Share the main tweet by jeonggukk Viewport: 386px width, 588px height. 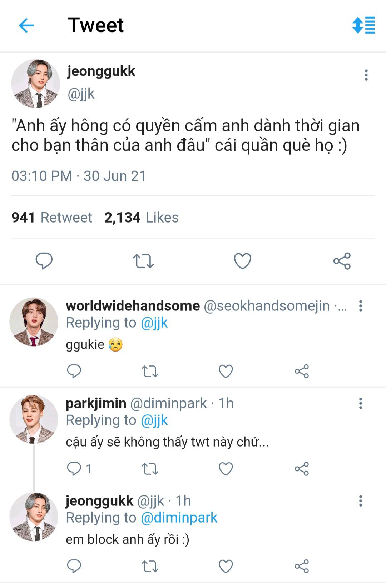point(342,261)
